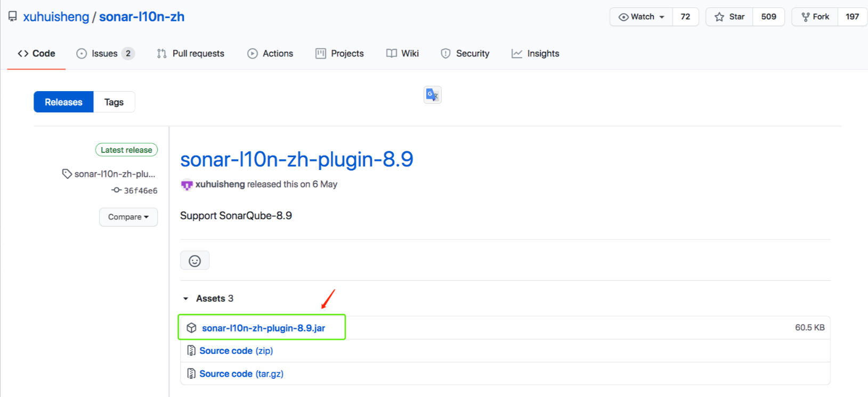Viewport: 868px width, 397px height.
Task: View the 197 forks count
Action: point(852,17)
